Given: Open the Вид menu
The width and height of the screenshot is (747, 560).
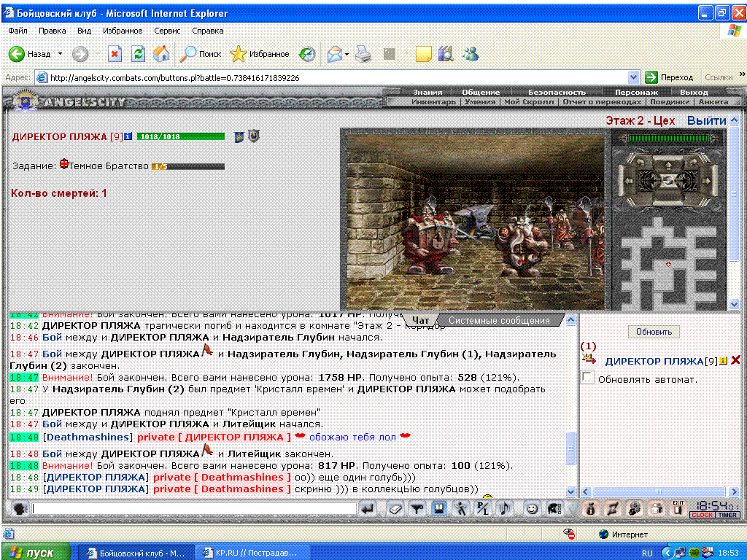Looking at the screenshot, I should (x=85, y=31).
